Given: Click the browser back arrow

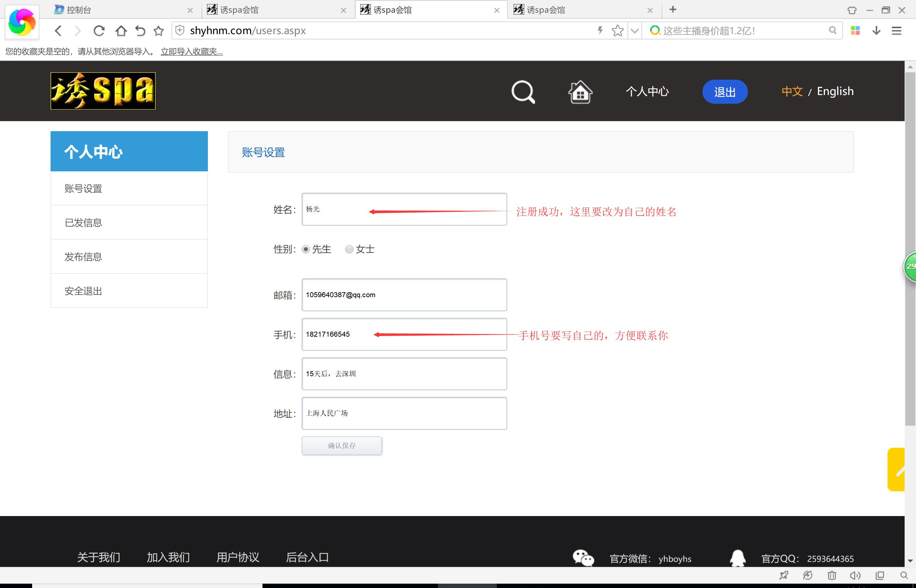Looking at the screenshot, I should (x=58, y=30).
